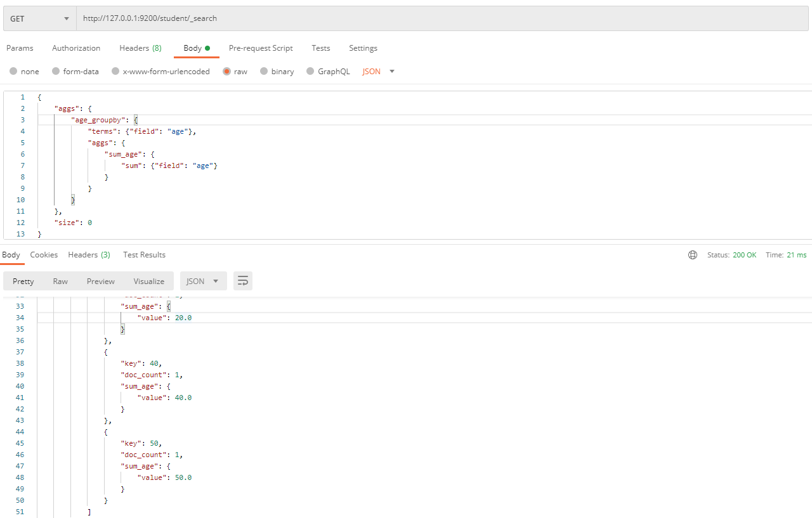Viewport: 812px width, 518px height.
Task: Click the "sum_age" line in request body
Action: coord(130,154)
